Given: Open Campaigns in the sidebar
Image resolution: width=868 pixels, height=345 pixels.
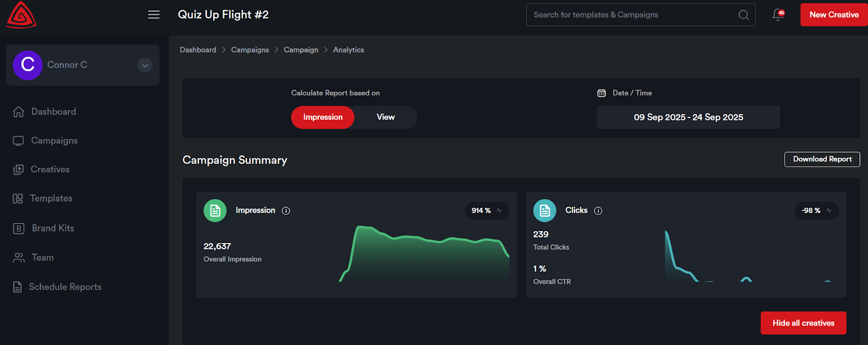Looking at the screenshot, I should coord(54,140).
